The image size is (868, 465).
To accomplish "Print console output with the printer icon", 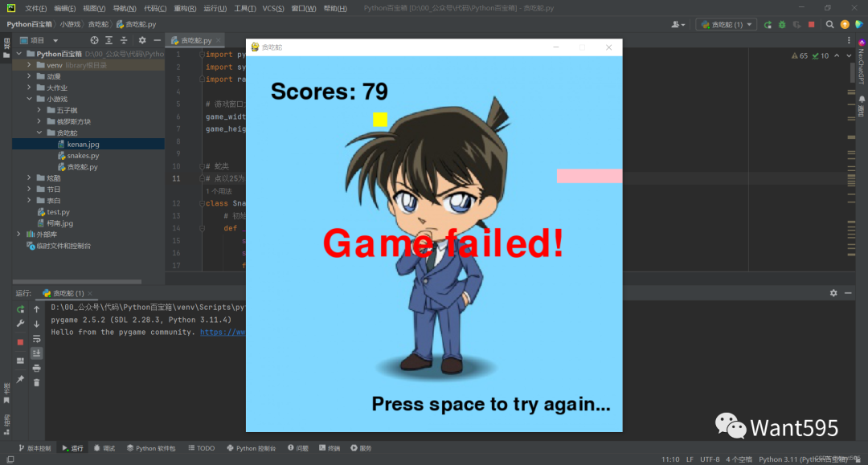I will tap(36, 368).
